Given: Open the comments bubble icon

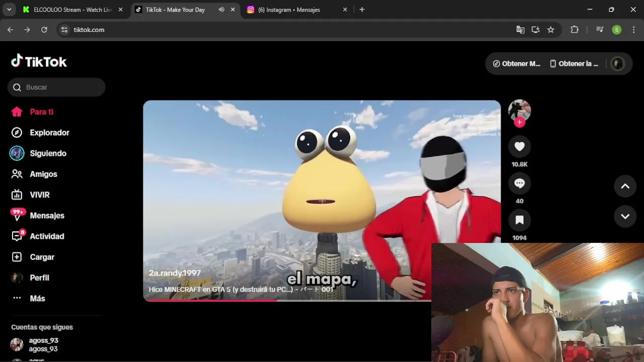Looking at the screenshot, I should [x=520, y=184].
